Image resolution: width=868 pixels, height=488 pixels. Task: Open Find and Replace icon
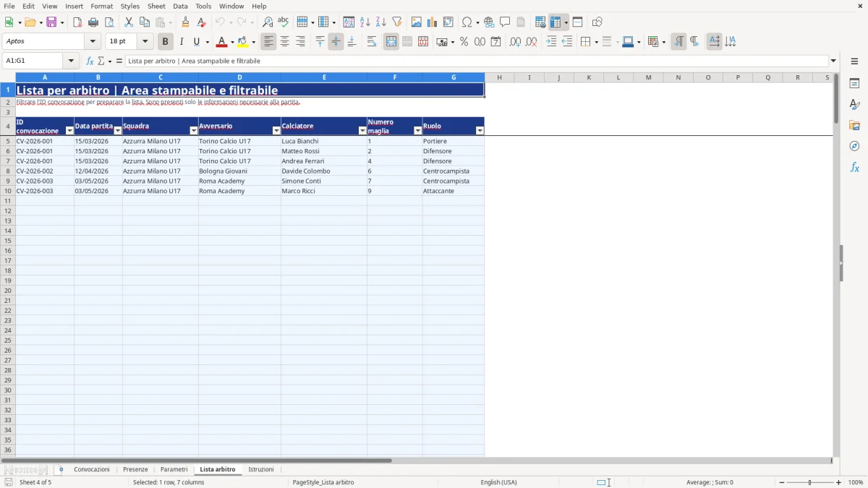pos(268,22)
